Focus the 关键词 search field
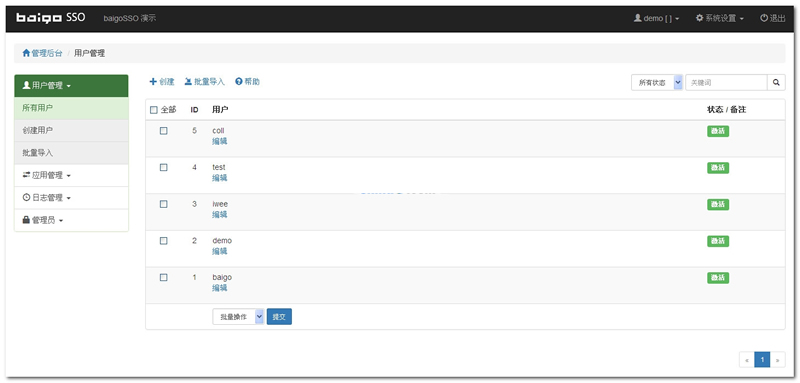The width and height of the screenshot is (800, 383). coord(726,82)
